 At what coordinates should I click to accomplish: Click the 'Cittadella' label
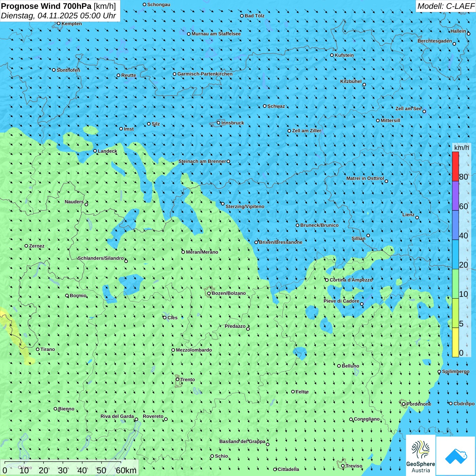coord(288,469)
